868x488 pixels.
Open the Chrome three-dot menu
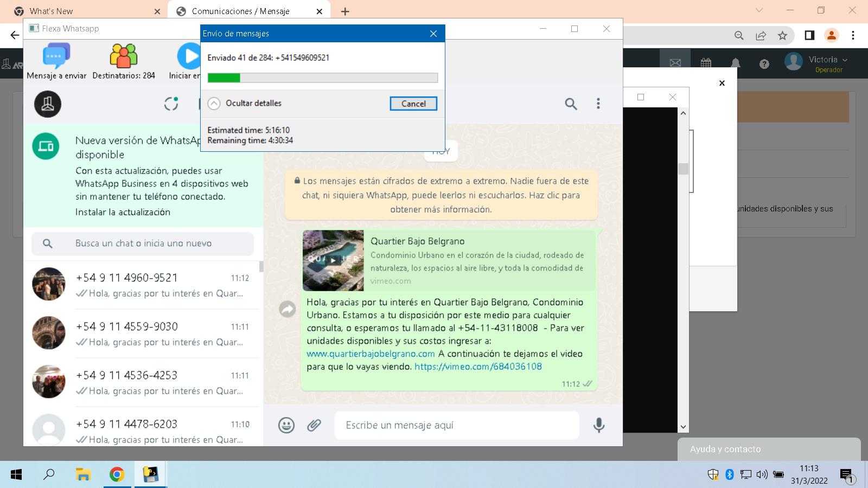tap(853, 35)
